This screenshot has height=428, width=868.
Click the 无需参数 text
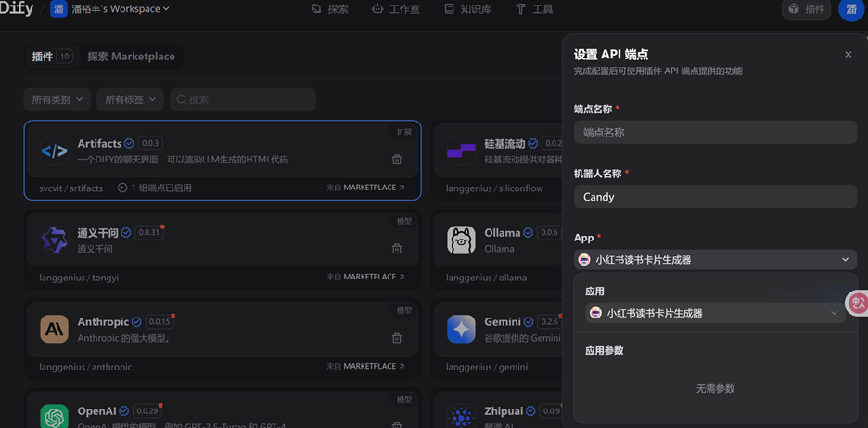715,389
